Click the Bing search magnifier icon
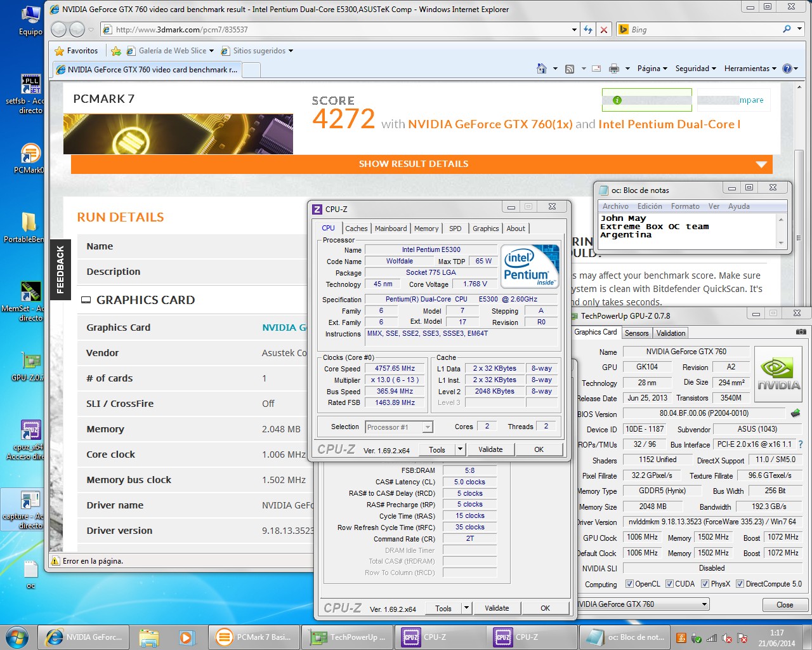The image size is (812, 650). 787,29
